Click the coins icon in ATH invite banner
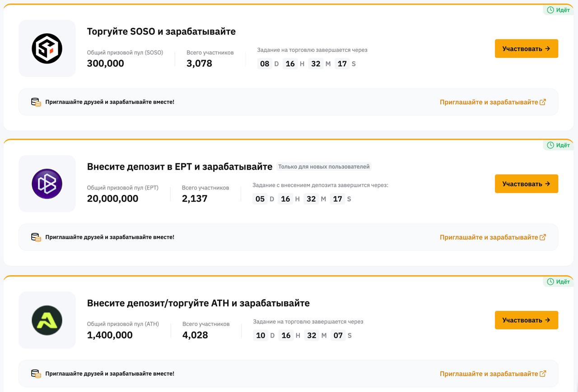Image resolution: width=578 pixels, height=392 pixels. coord(36,374)
